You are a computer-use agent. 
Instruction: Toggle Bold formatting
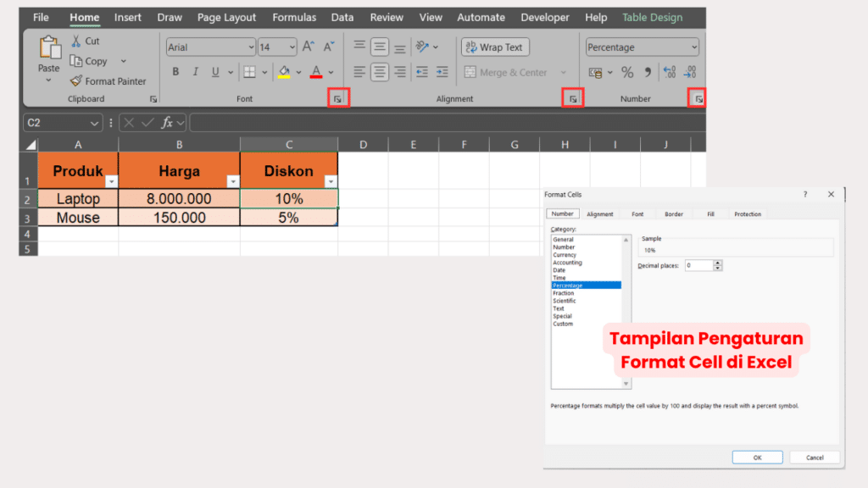(176, 71)
